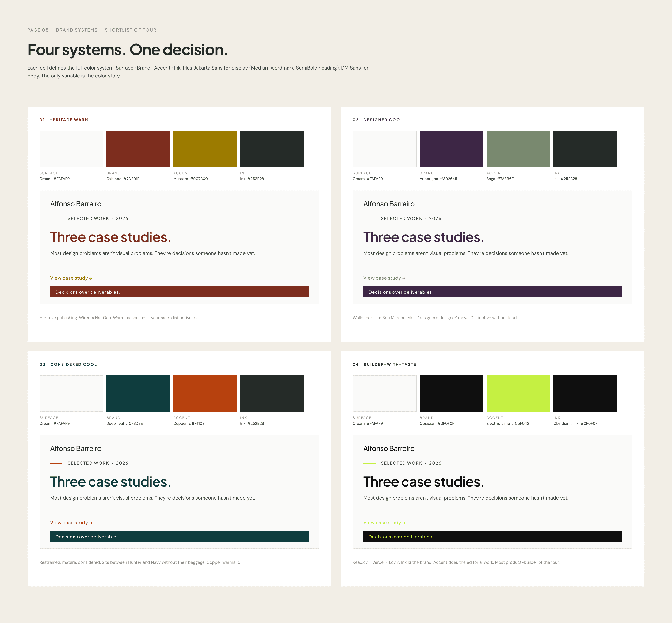Click the 'Copper #B7410E' label text
672x623 pixels.
tap(189, 423)
